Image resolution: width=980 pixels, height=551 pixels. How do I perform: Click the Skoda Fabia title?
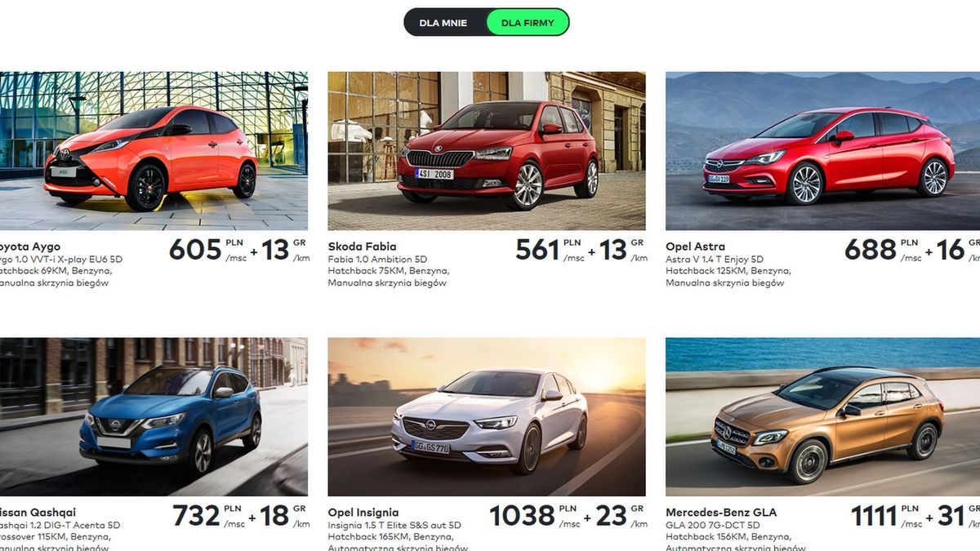363,247
